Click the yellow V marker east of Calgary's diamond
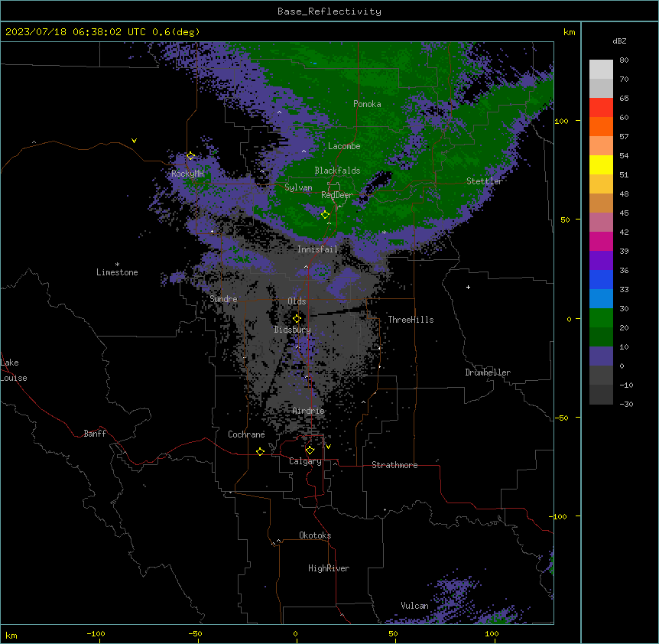Viewport: 659px width, 644px height. tap(328, 447)
